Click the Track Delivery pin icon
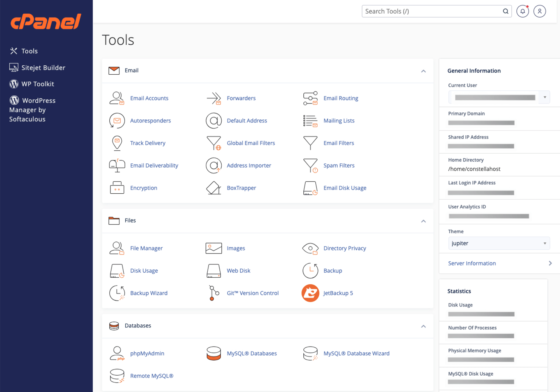This screenshot has width=560, height=392. pos(117,143)
